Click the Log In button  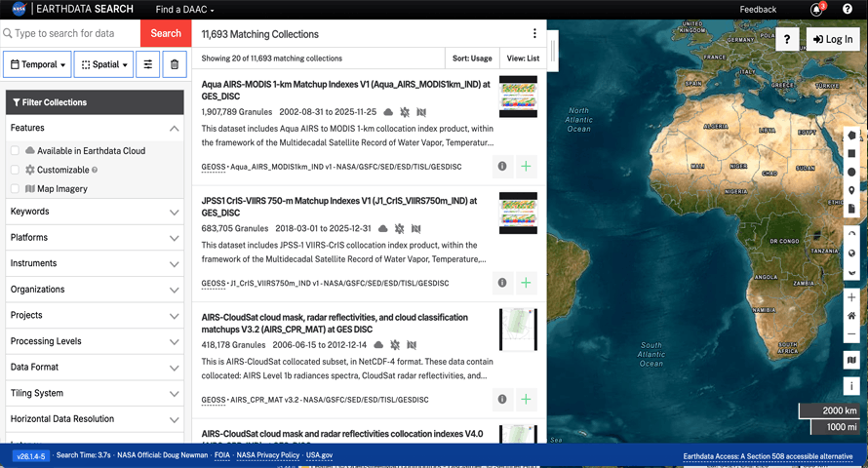833,39
